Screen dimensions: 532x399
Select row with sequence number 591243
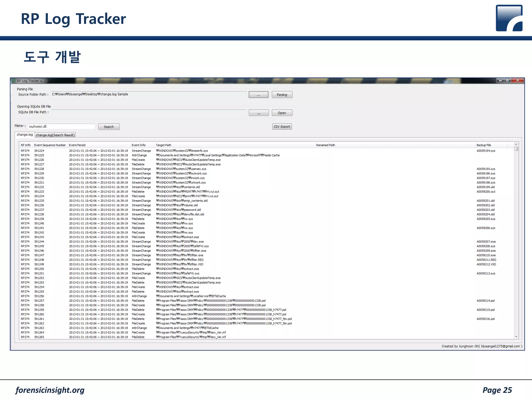coord(266,237)
